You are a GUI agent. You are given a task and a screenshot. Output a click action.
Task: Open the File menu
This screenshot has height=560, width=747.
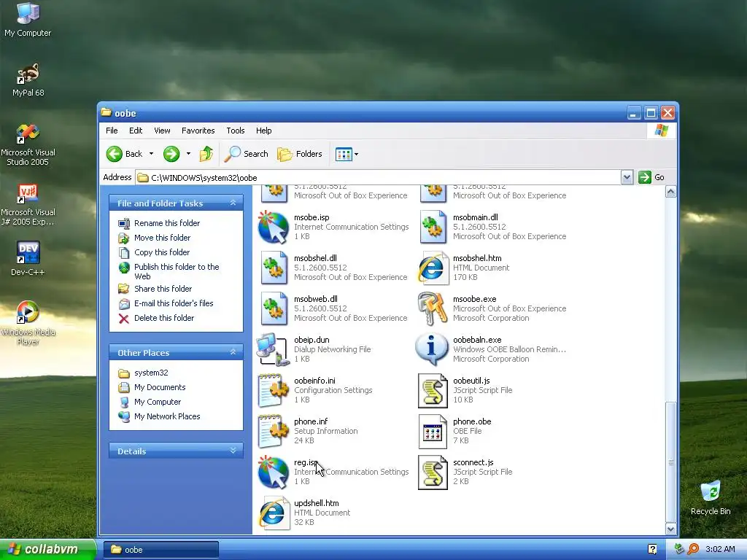[x=112, y=131]
